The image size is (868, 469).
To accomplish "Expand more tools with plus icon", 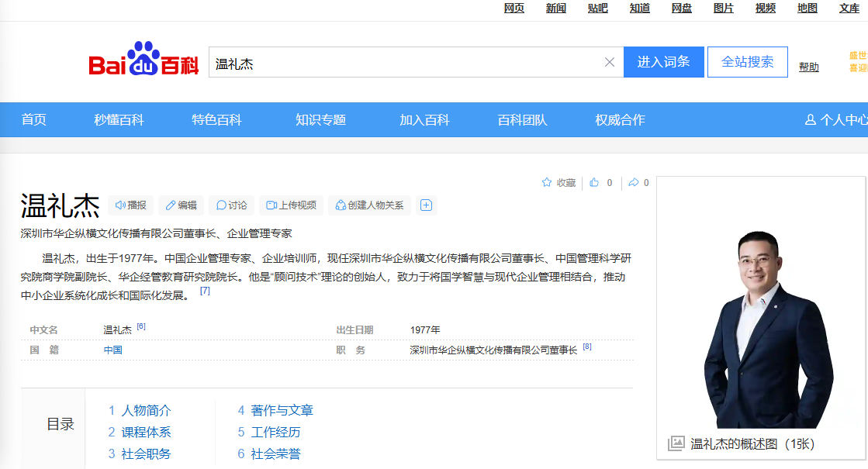I will pyautogui.click(x=426, y=205).
